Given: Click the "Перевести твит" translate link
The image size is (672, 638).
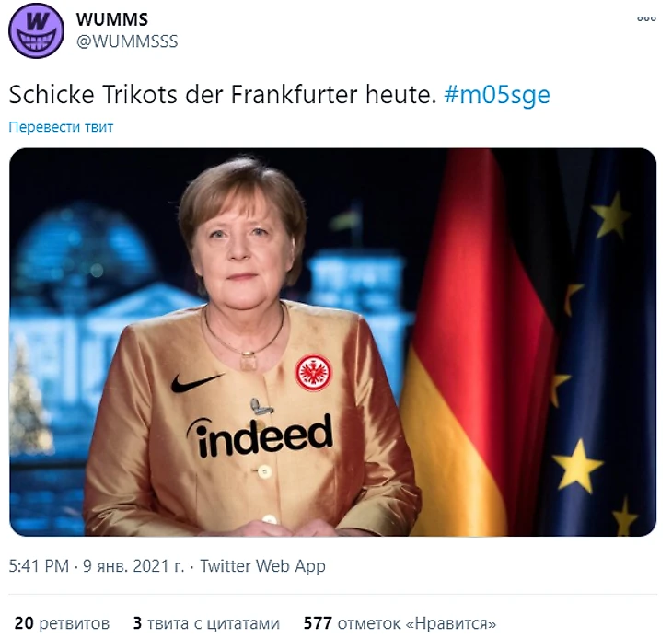Looking at the screenshot, I should coord(61,127).
